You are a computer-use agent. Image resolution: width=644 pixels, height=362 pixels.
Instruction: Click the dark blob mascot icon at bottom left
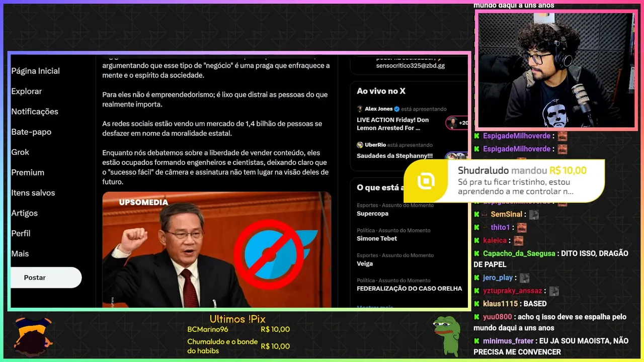click(33, 337)
